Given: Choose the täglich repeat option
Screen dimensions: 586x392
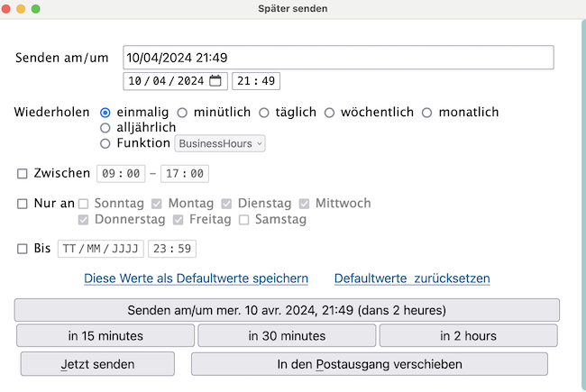Looking at the screenshot, I should point(264,113).
